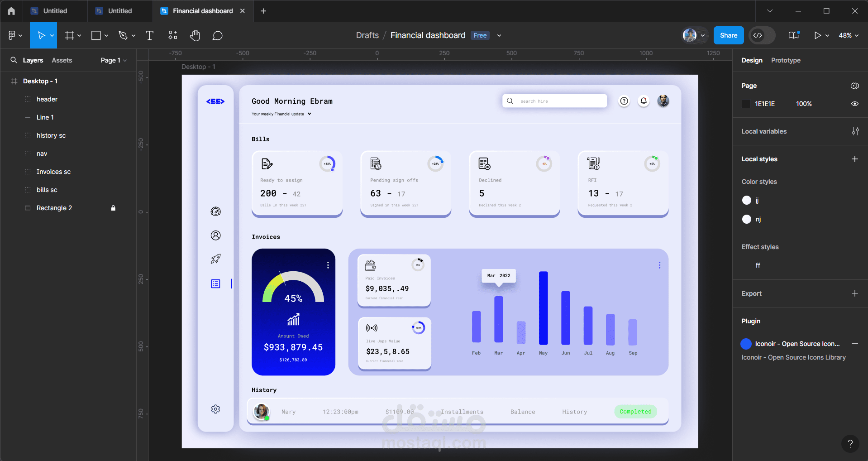This screenshot has width=868, height=461.
Task: Select the Text tool
Action: [x=149, y=35]
